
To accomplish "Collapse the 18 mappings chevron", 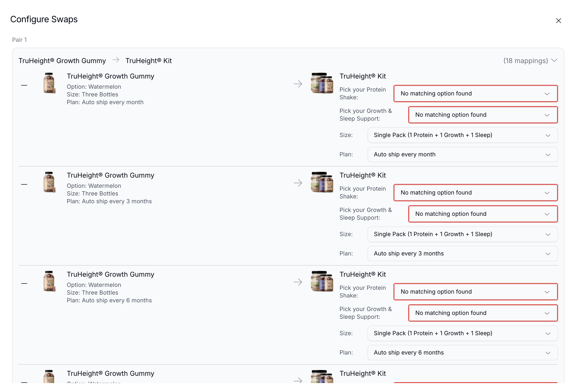I will click(554, 60).
